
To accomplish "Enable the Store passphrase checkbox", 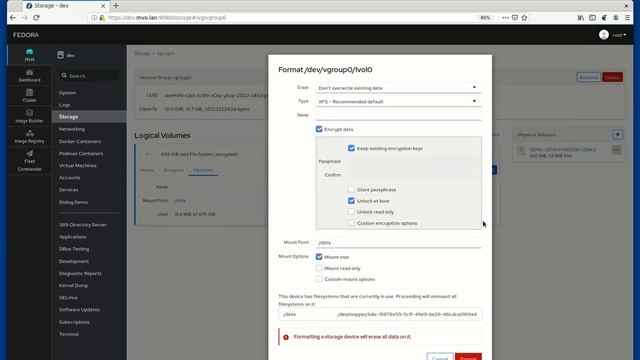I will (x=351, y=189).
